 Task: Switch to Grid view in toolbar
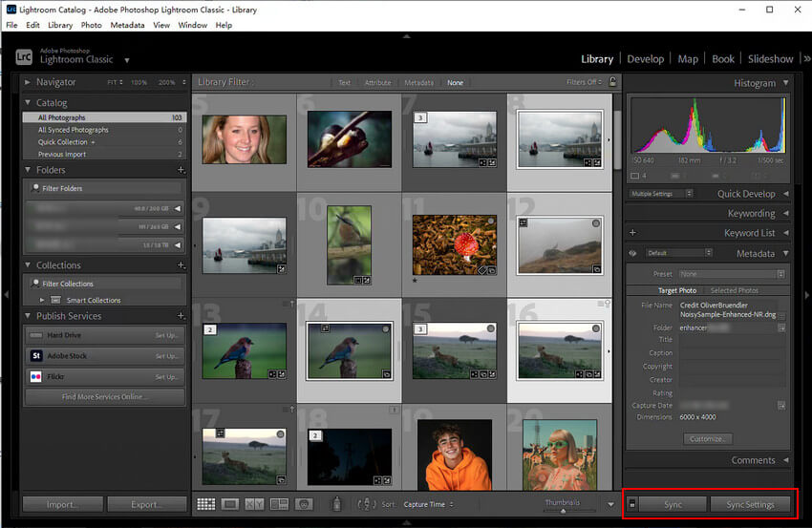(x=206, y=504)
